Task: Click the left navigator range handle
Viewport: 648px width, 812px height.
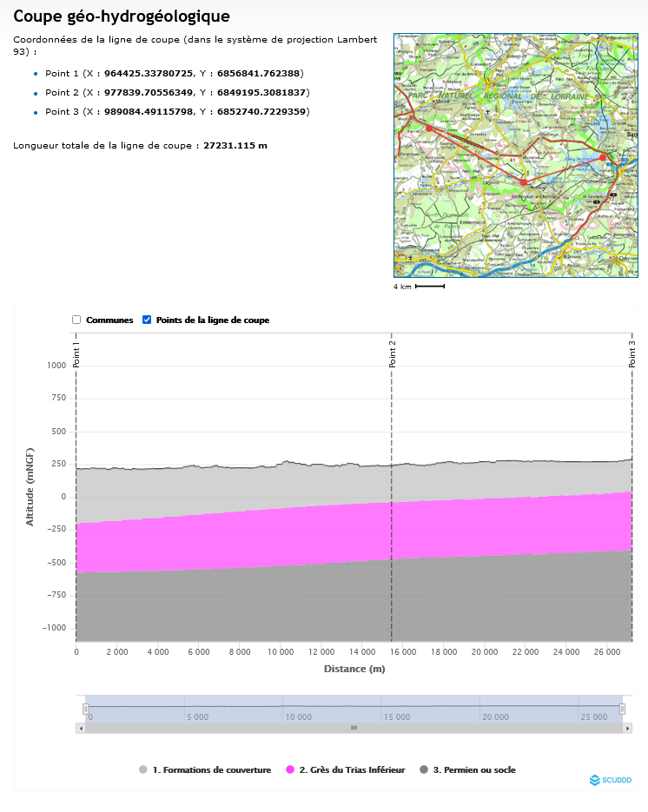Action: 85,709
